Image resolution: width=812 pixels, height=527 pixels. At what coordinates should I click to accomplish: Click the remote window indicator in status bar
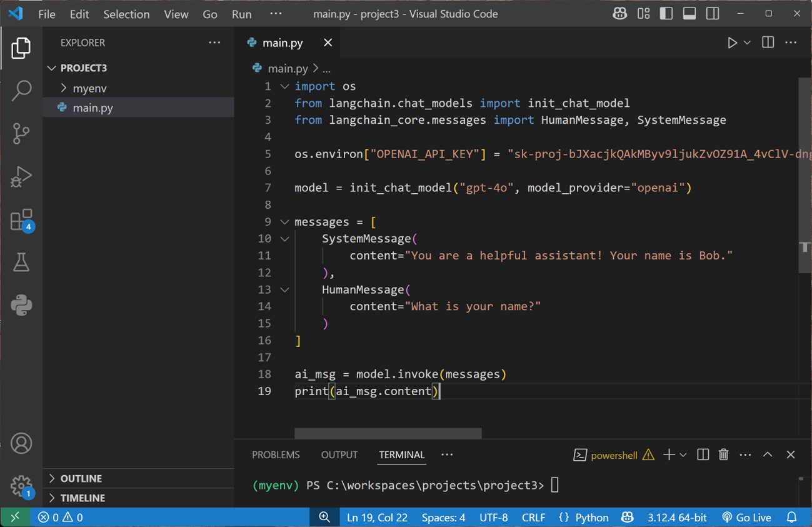pyautogui.click(x=15, y=517)
